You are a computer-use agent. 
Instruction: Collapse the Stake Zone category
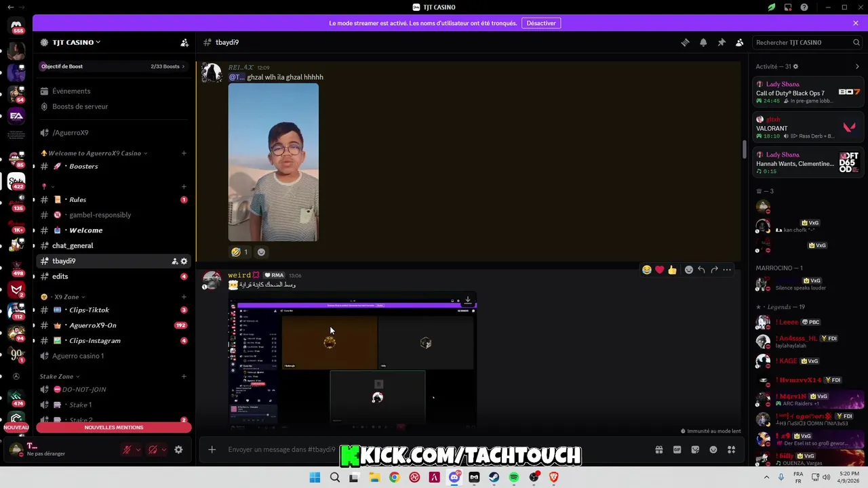[60, 376]
